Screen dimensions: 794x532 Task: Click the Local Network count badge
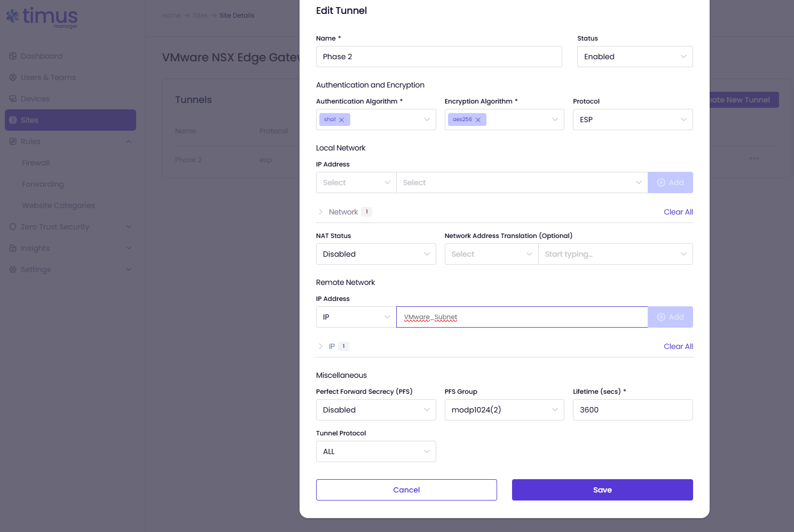pos(366,212)
